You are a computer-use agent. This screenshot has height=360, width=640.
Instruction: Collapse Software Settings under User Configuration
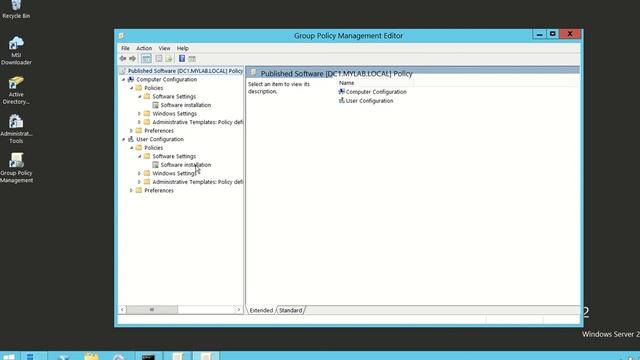point(140,156)
